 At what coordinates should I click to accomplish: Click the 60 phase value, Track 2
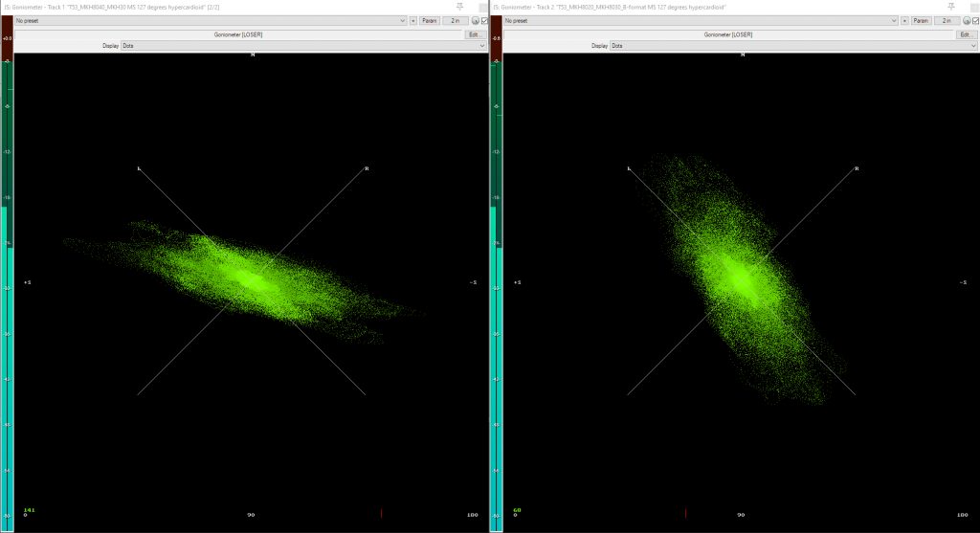(517, 510)
